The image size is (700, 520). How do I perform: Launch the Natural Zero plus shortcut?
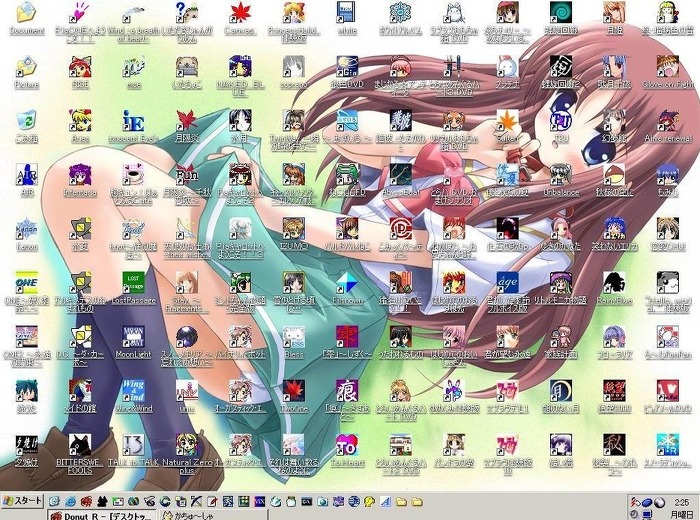(187, 445)
